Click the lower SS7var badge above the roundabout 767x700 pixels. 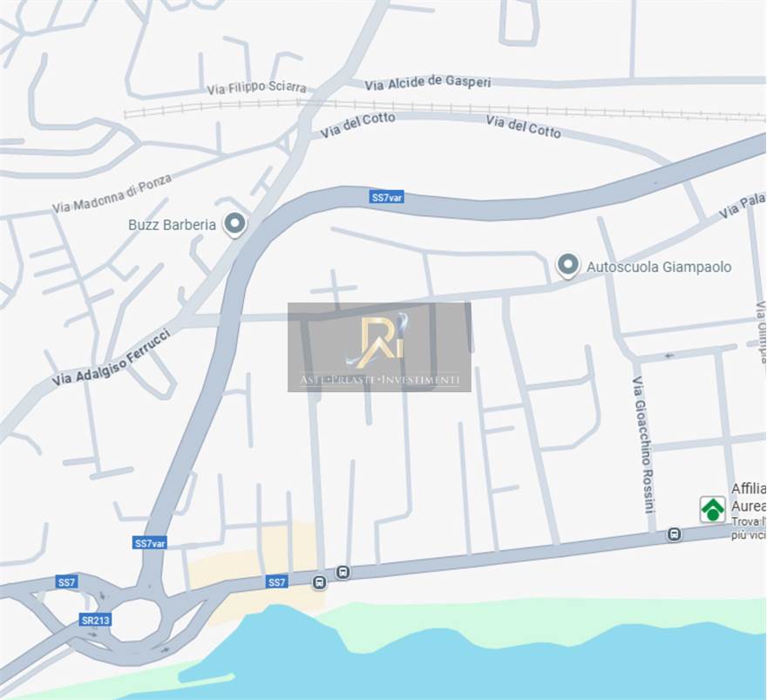pos(150,543)
